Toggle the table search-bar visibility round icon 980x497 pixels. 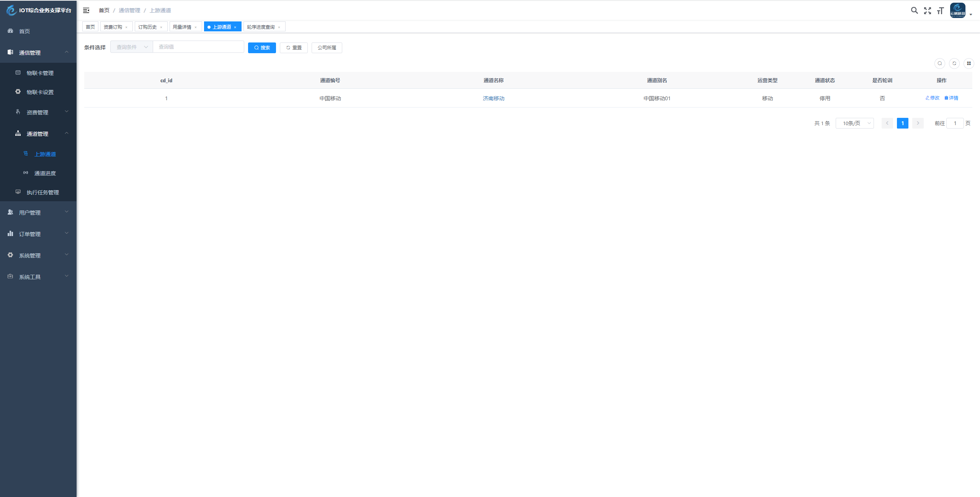(x=940, y=64)
